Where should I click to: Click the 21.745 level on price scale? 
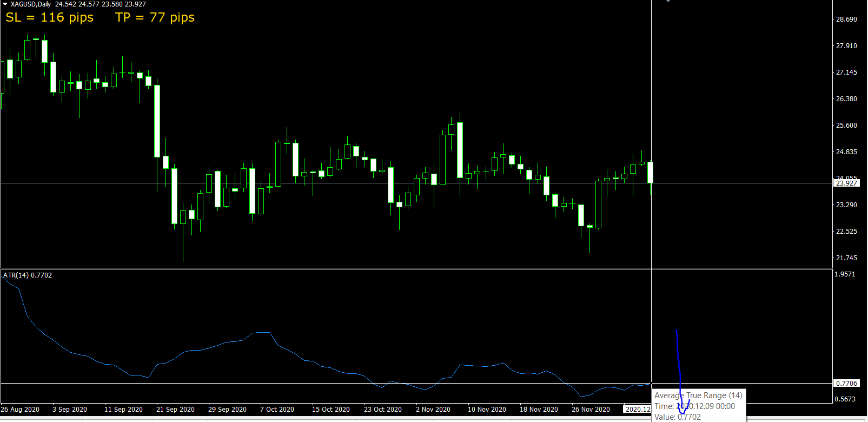coord(846,258)
